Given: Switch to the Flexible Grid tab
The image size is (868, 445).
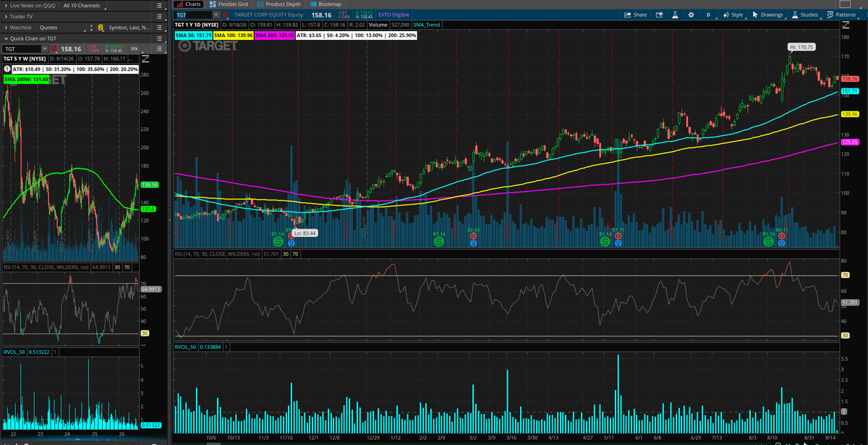Looking at the screenshot, I should 229,4.
